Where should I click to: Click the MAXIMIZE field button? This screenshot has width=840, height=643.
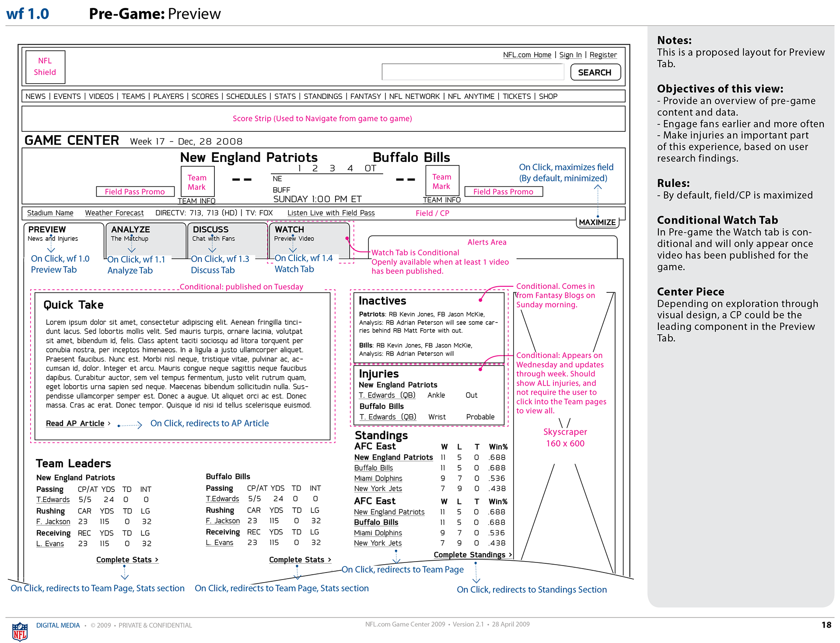point(597,222)
